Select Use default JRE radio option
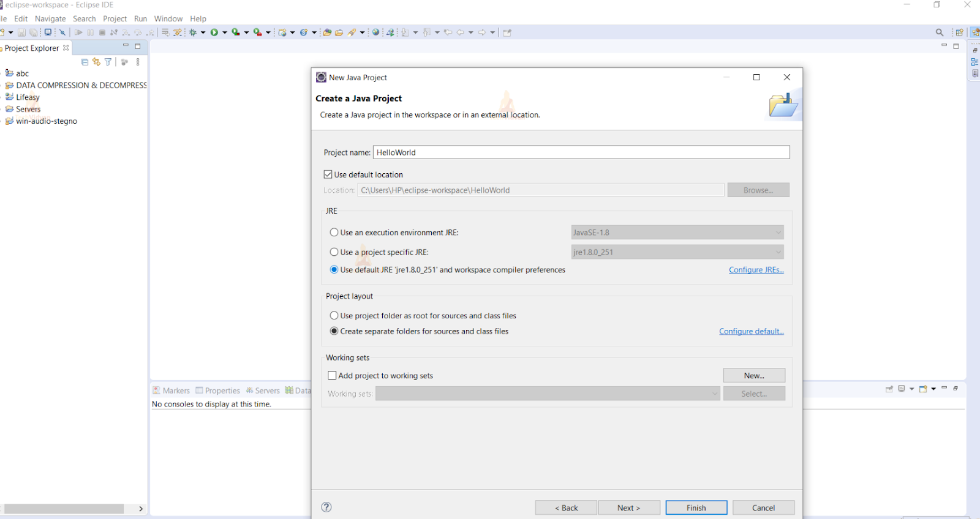Image resolution: width=980 pixels, height=519 pixels. click(x=334, y=269)
